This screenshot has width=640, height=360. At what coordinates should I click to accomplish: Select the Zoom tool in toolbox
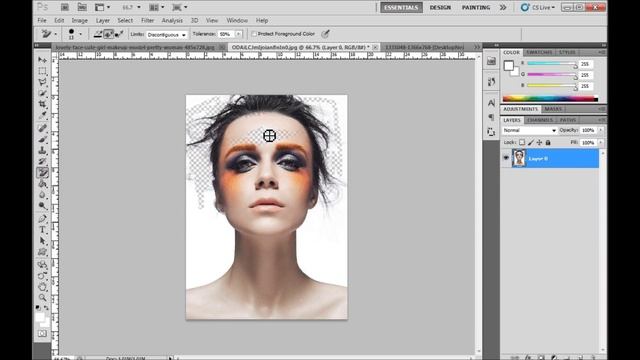(x=42, y=298)
